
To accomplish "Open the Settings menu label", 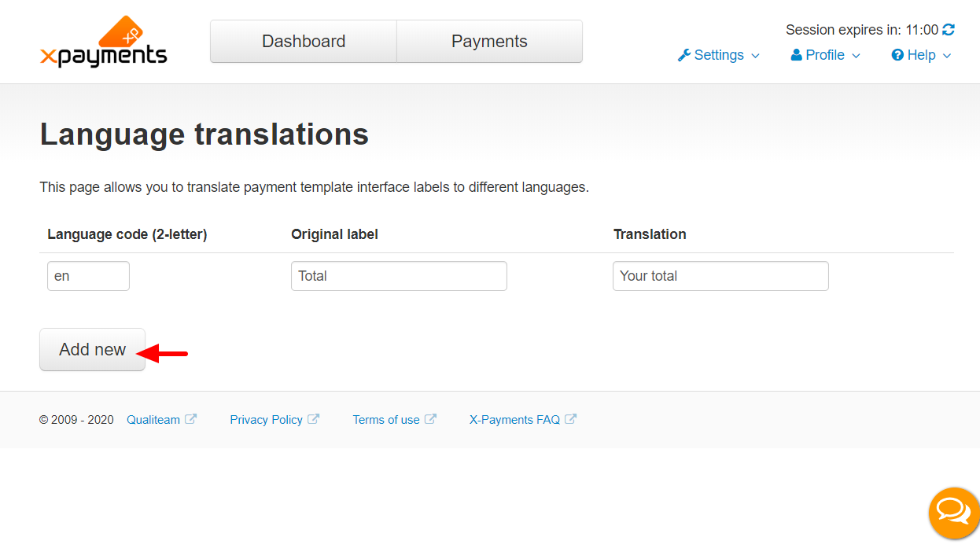I will [x=719, y=55].
